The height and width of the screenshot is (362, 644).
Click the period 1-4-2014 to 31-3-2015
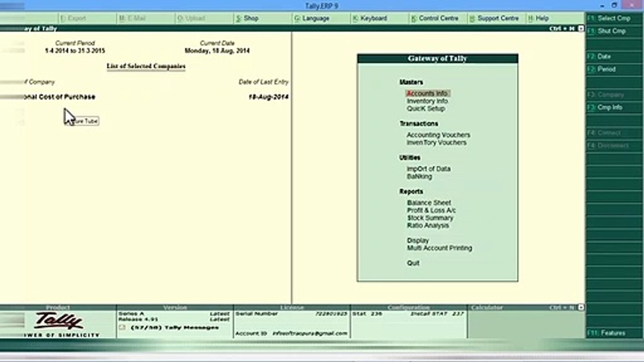pos(75,51)
